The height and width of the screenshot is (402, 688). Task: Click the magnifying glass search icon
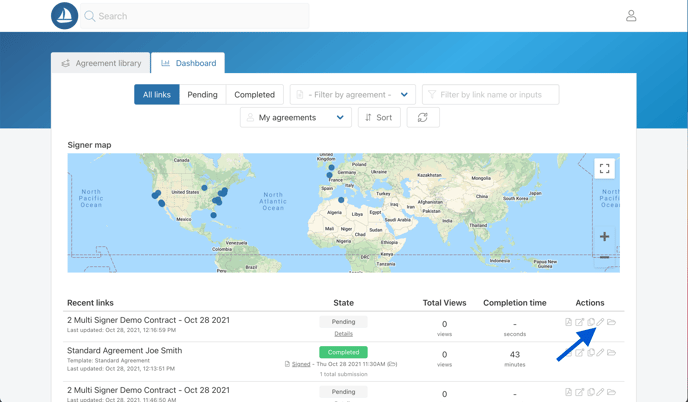click(90, 16)
